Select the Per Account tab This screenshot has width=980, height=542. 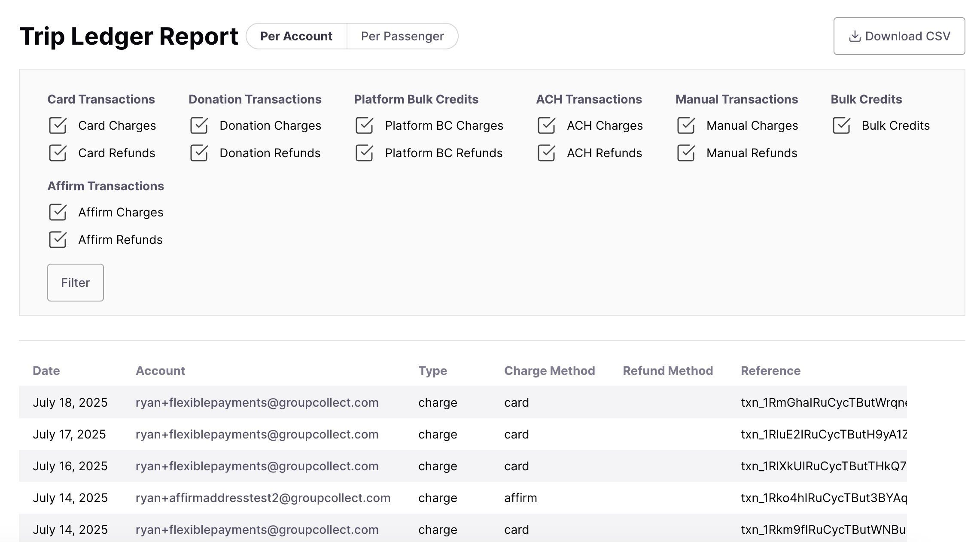pos(296,36)
